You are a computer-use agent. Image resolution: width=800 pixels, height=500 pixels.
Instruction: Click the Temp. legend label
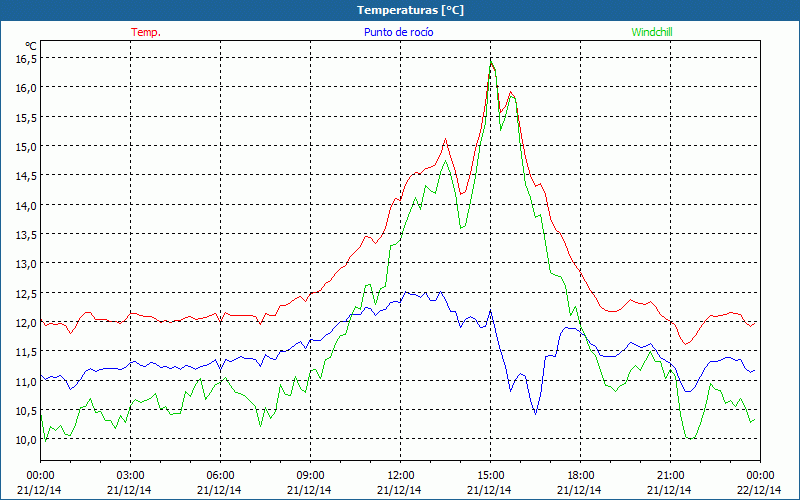[146, 32]
